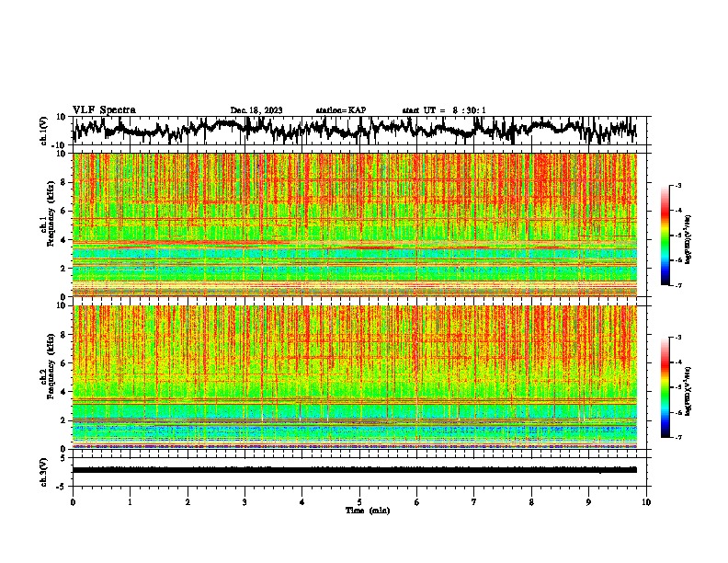Click time axis tick label "0"
Screen dimensions: 728x563
click(73, 502)
